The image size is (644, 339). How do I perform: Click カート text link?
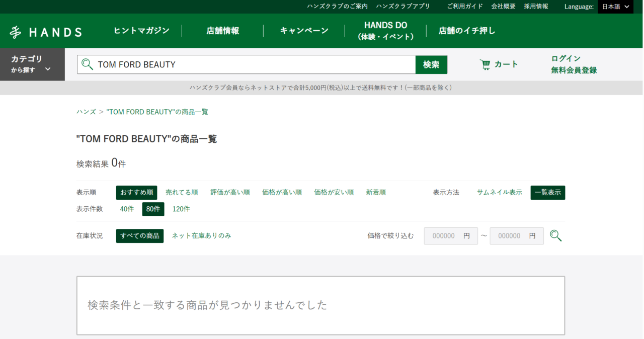point(506,64)
